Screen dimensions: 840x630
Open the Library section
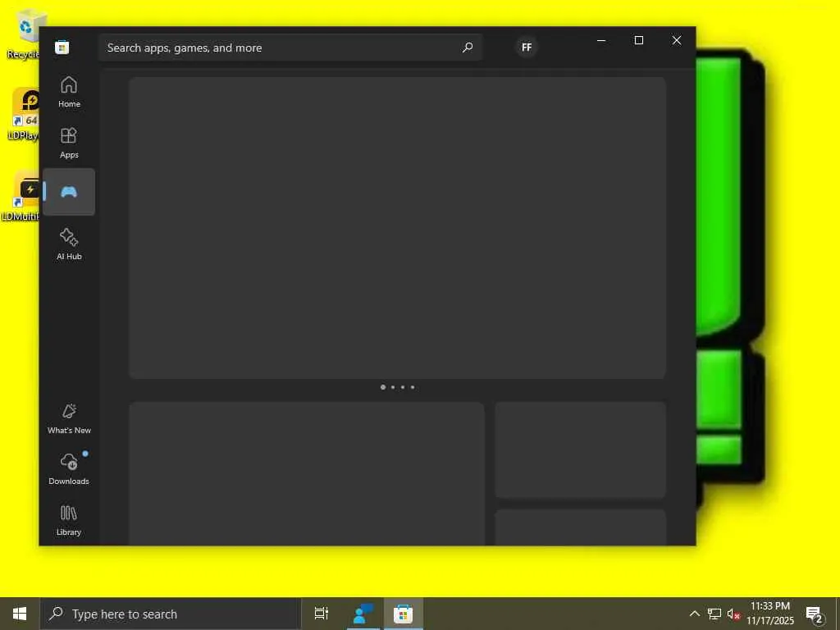point(69,520)
